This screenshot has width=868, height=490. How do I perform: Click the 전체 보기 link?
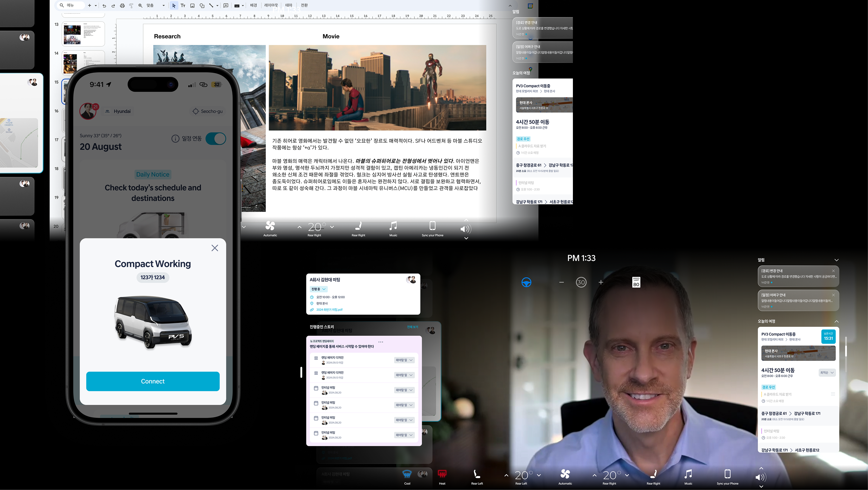(412, 327)
